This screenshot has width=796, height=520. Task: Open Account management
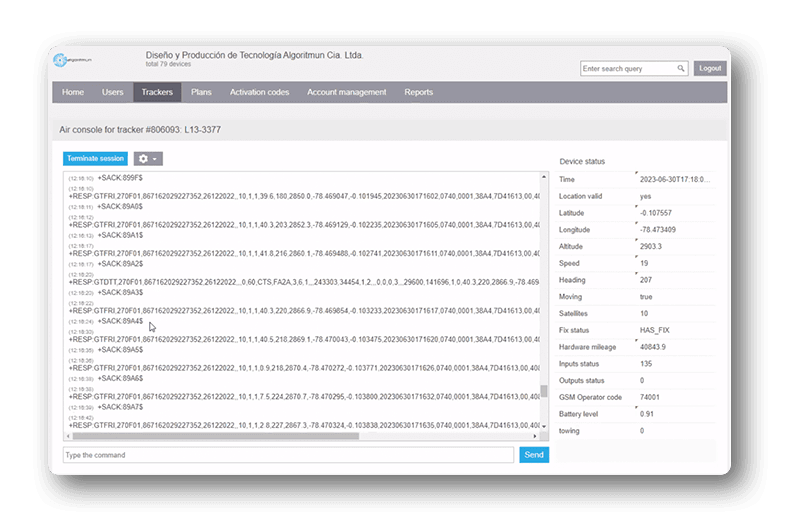pos(346,92)
